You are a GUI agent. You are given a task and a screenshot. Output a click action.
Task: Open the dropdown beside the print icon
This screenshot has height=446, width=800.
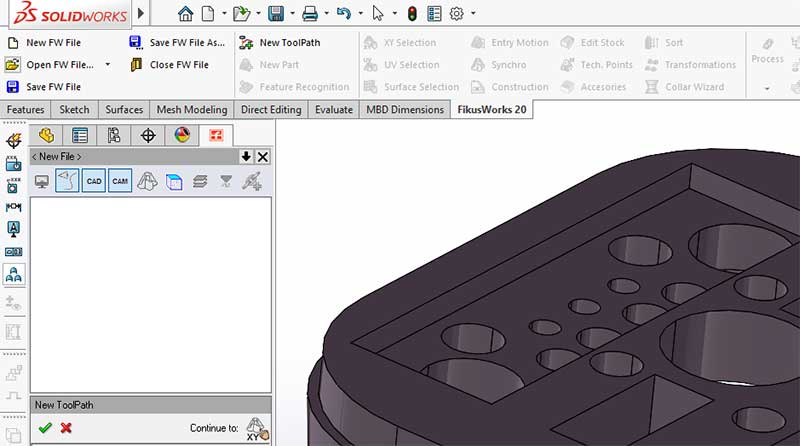tap(327, 14)
